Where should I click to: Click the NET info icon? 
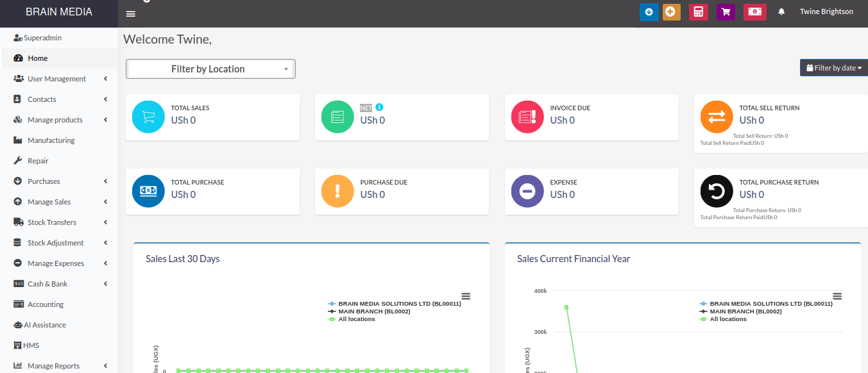(379, 107)
